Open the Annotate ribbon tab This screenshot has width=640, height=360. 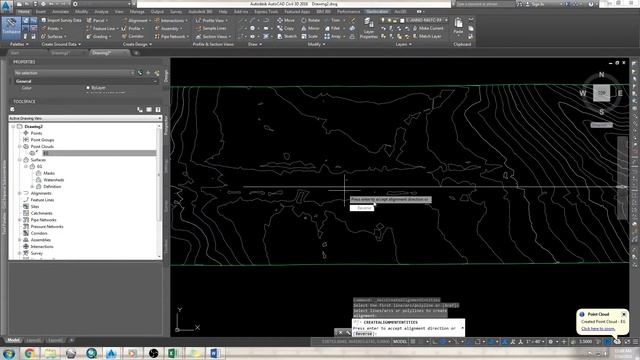point(60,12)
